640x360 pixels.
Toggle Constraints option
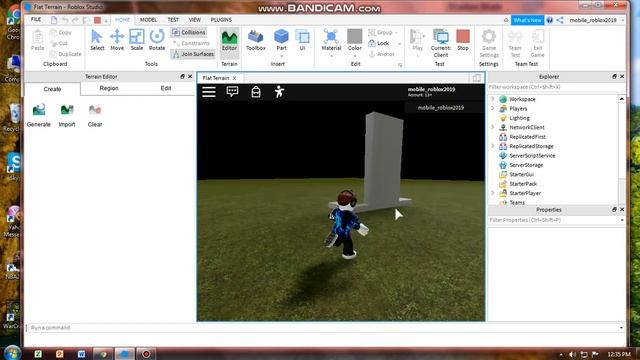pos(191,43)
